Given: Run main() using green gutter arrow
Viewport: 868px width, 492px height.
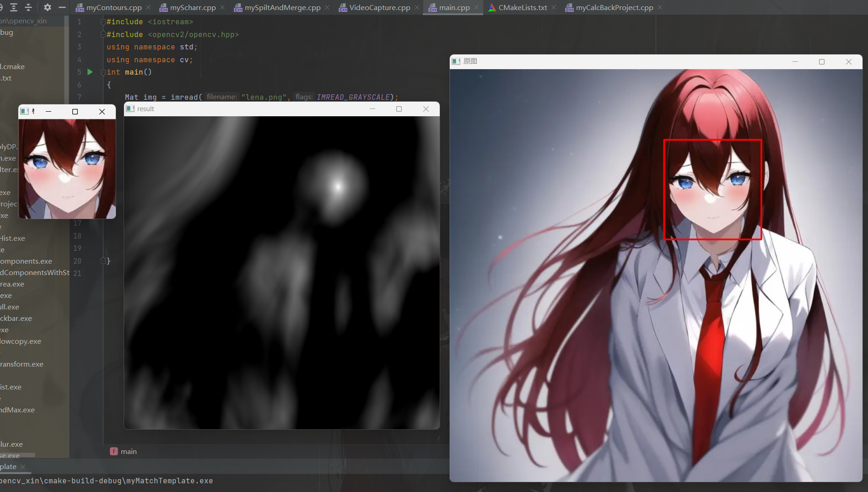Looking at the screenshot, I should (x=90, y=72).
